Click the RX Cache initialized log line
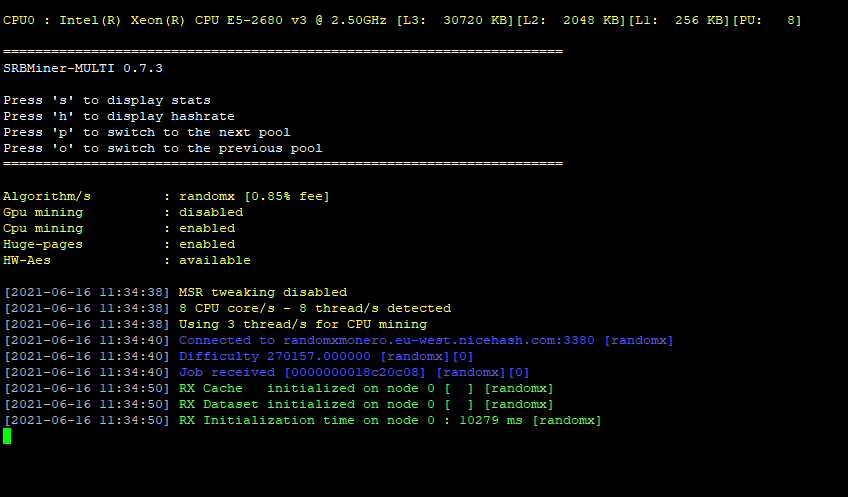The image size is (848, 497). coord(279,388)
